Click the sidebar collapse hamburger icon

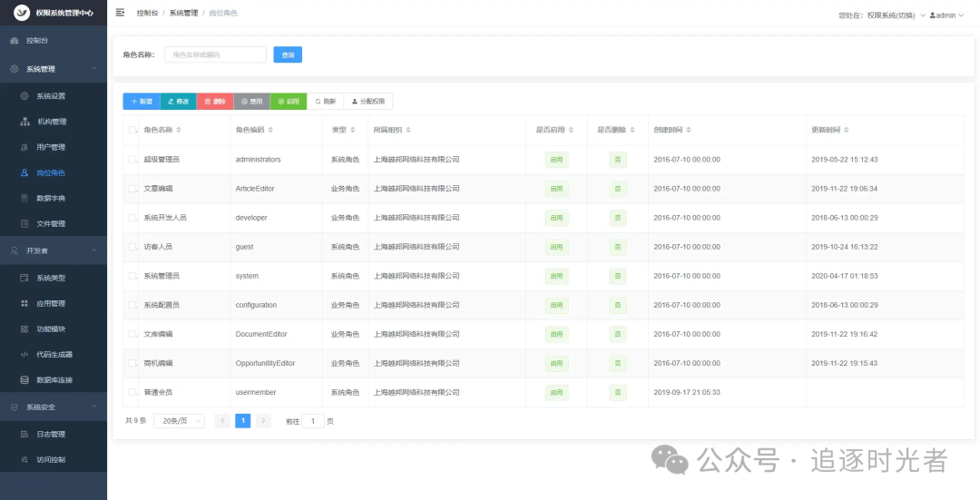[x=120, y=13]
